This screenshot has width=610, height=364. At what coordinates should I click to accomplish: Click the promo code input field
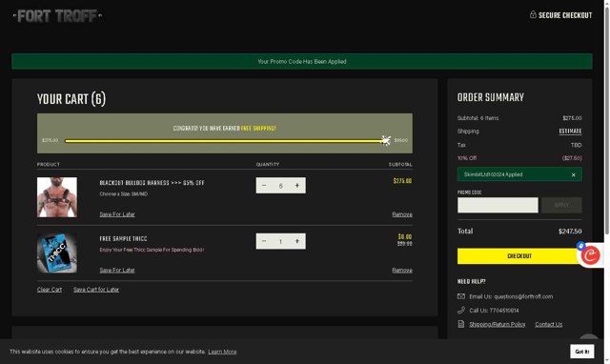(x=498, y=205)
